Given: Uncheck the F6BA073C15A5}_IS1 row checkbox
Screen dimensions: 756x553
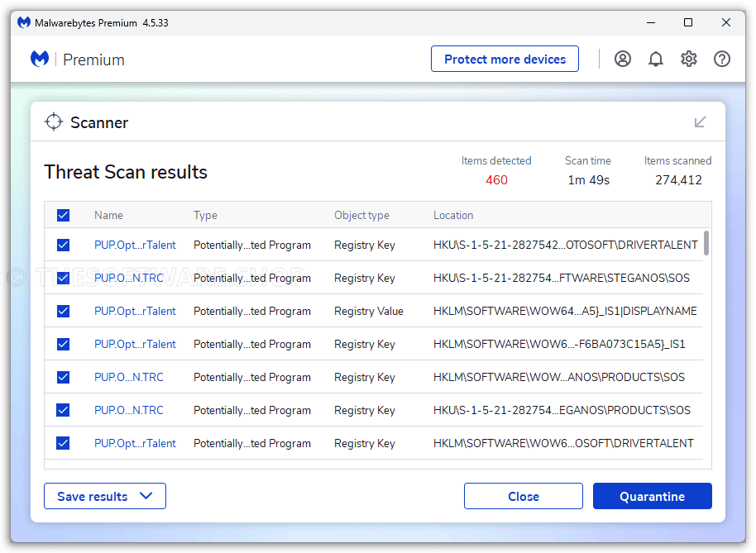Looking at the screenshot, I should (x=63, y=345).
